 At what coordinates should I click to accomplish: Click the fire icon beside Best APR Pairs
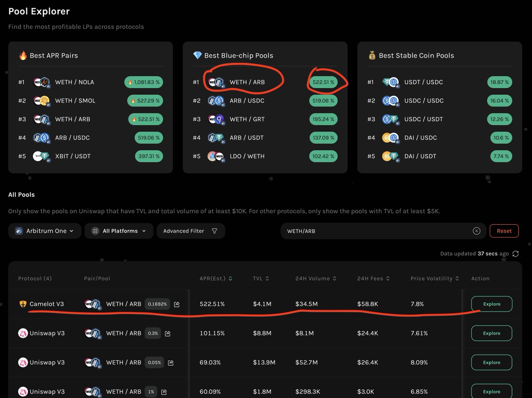pos(23,55)
